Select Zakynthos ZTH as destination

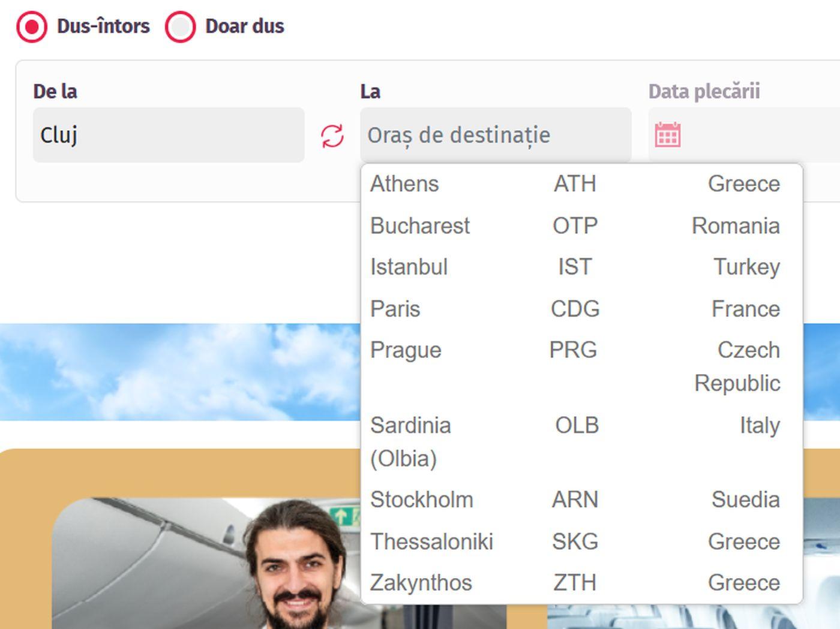point(574,583)
